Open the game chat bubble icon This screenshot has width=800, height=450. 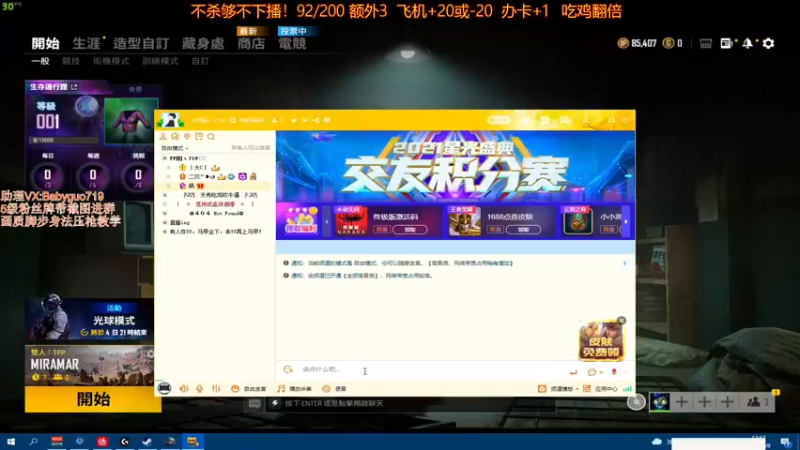pyautogui.click(x=255, y=404)
